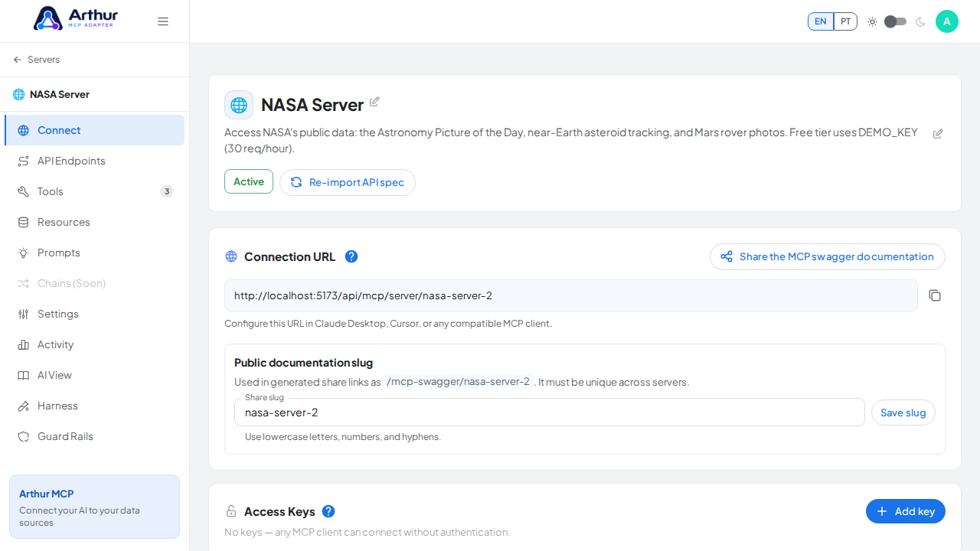Open Prompts in the sidebar

click(x=94, y=253)
